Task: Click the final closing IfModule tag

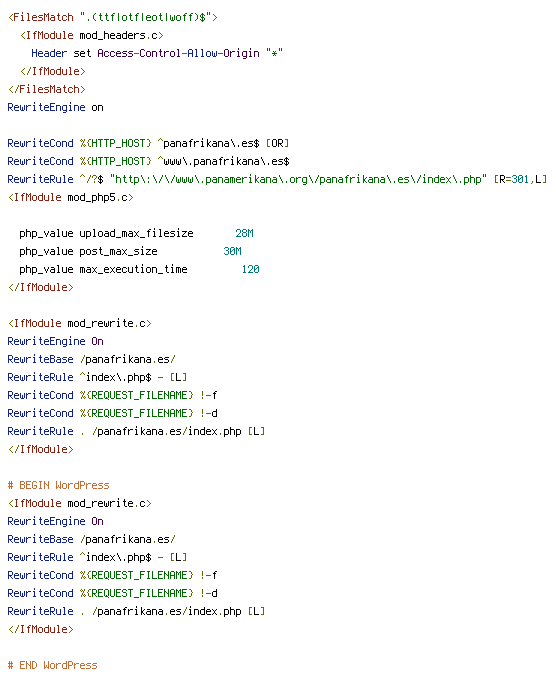Action: 40,629
